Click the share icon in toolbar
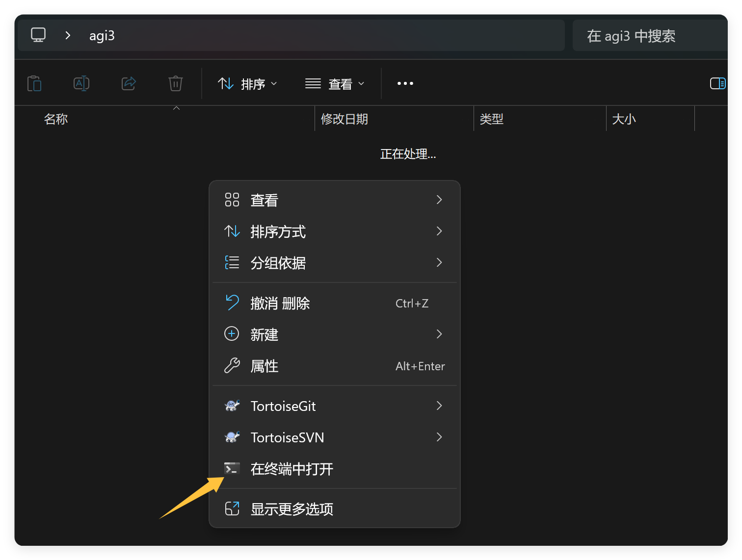This screenshot has height=560, width=742. coord(129,84)
